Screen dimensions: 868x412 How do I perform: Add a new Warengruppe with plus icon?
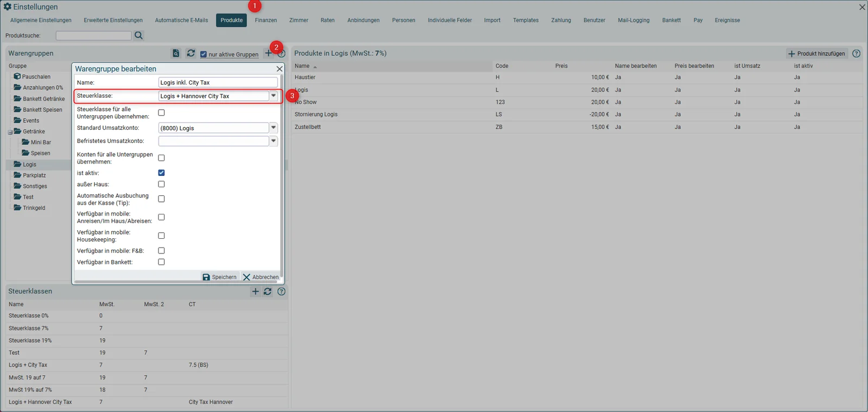[x=268, y=53]
